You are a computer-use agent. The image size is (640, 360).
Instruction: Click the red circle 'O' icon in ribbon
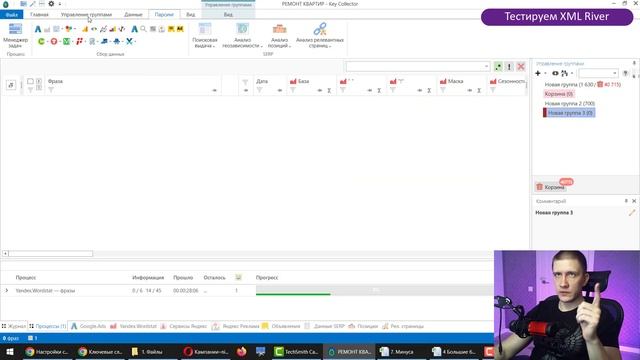(53, 41)
